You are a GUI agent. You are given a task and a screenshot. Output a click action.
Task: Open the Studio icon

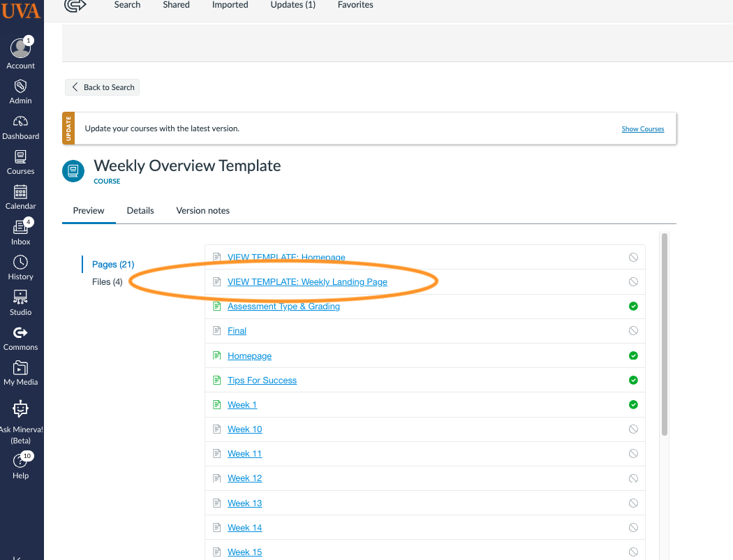[20, 297]
